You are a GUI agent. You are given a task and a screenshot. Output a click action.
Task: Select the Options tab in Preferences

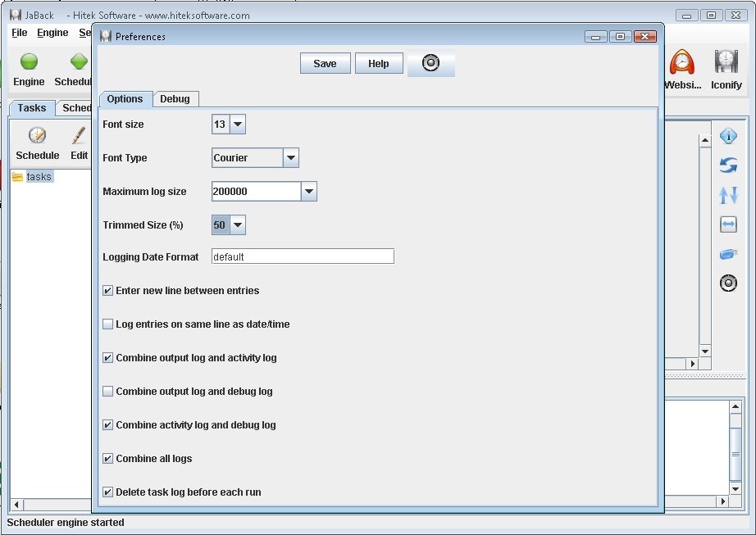(x=125, y=98)
